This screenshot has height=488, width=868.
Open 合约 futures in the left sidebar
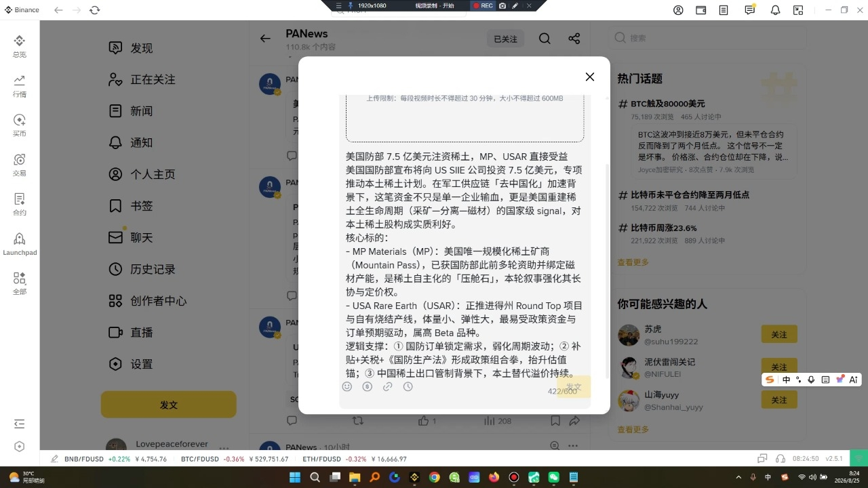[x=19, y=204]
